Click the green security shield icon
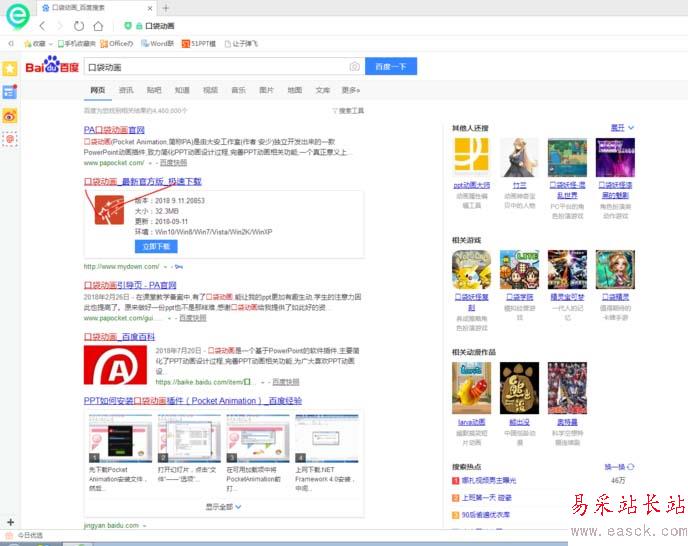The height and width of the screenshot is (546, 688). point(128,26)
